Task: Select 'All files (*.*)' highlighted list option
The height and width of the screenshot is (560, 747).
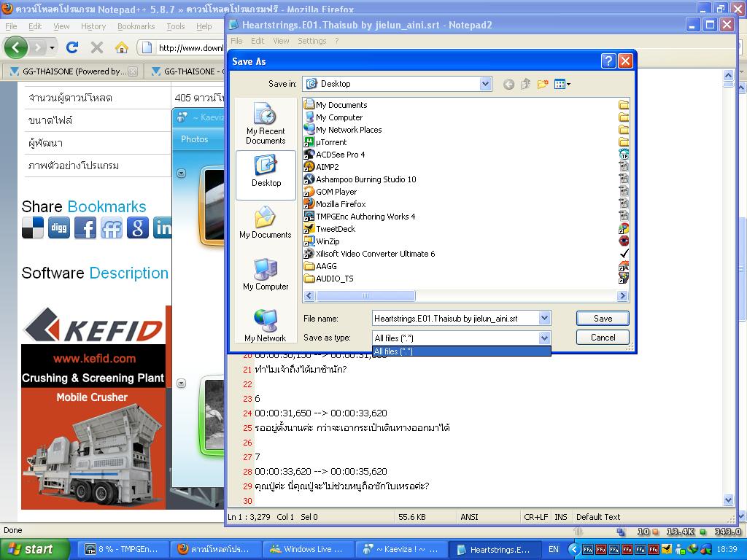Action: 461,351
